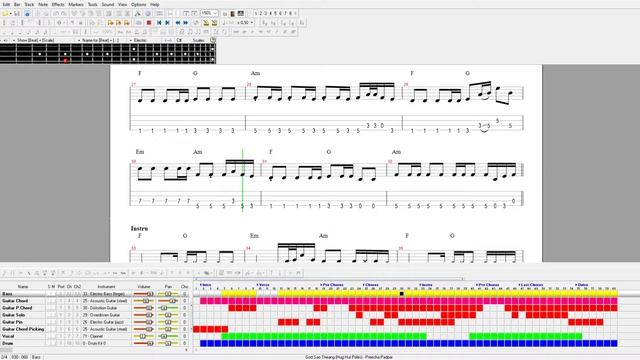Jump to the Verse section marker

pyautogui.click(x=263, y=285)
